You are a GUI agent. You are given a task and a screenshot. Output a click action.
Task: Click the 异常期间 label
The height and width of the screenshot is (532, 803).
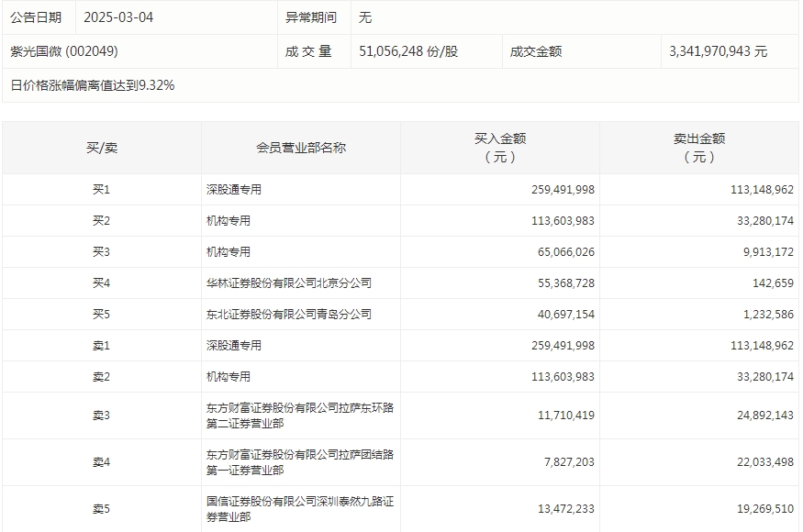tap(310, 17)
